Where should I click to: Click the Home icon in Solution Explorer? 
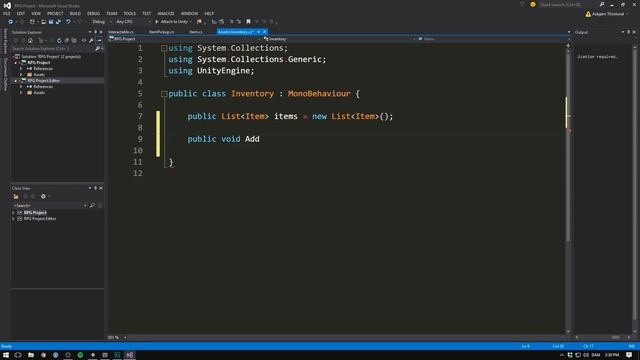pyautogui.click(x=30, y=40)
